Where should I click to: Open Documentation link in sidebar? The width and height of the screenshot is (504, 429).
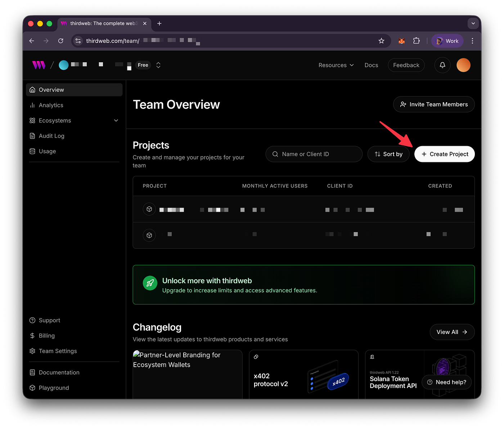point(74,372)
